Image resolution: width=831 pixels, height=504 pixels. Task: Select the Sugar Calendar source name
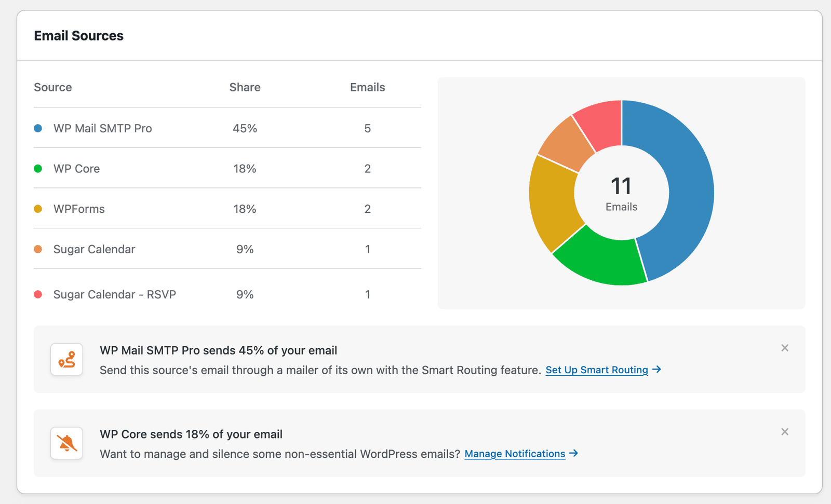pyautogui.click(x=94, y=249)
